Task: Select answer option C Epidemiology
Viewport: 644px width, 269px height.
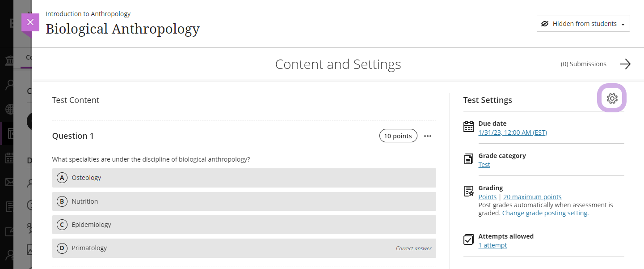Action: pos(244,225)
